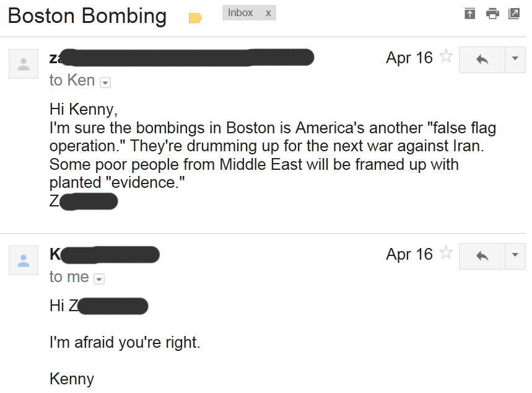This screenshot has width=532, height=393.
Task: Open more options beside second reply button
Action: pyautogui.click(x=515, y=255)
